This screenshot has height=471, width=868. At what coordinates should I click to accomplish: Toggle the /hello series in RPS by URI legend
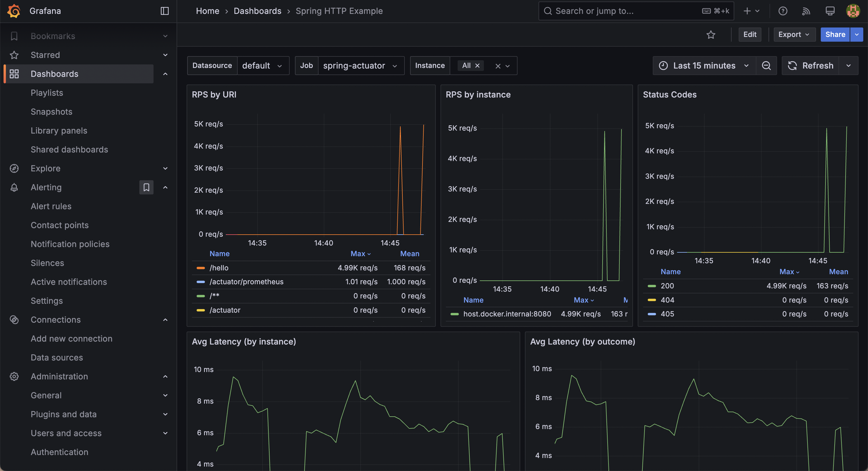219,268
